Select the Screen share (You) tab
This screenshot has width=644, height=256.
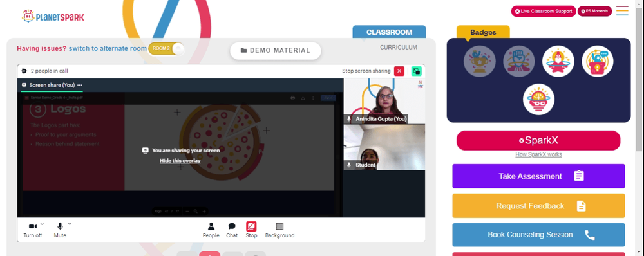click(x=52, y=85)
